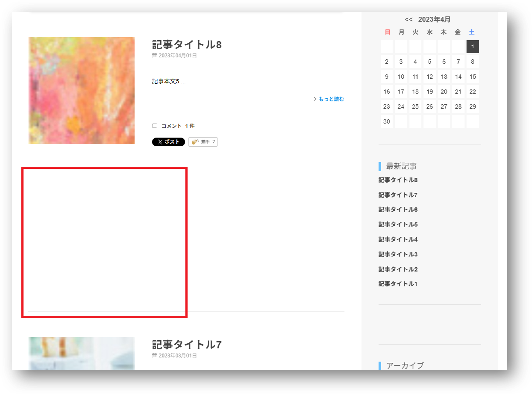Go to previous month with << arrow
The height and width of the screenshot is (395, 532).
[x=408, y=20]
